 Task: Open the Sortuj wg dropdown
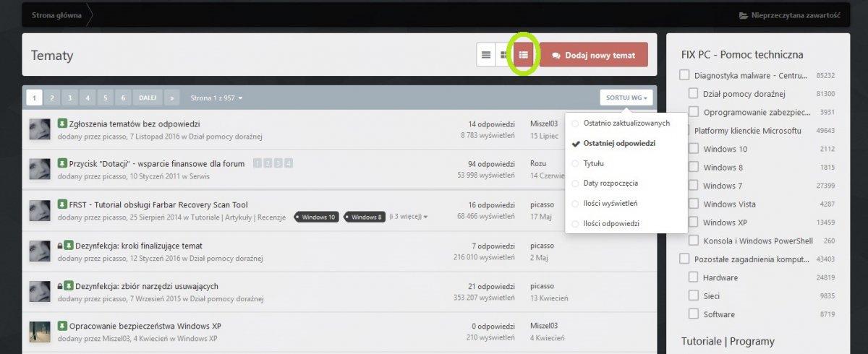pyautogui.click(x=626, y=98)
